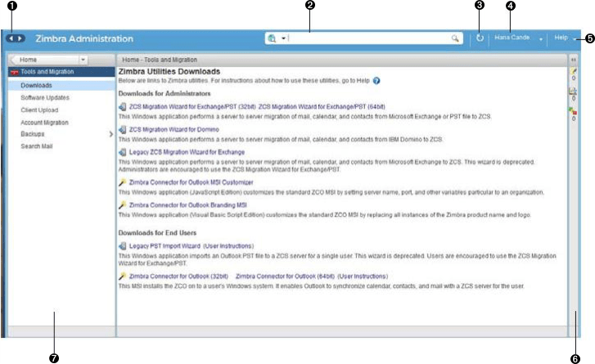Click the ZCS Migration Wizard for Domino icon

(x=122, y=130)
